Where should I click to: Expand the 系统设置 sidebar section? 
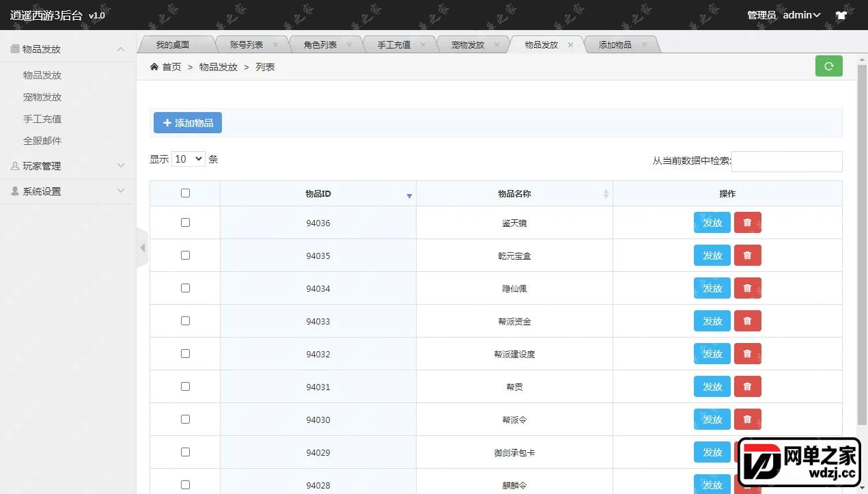[68, 191]
